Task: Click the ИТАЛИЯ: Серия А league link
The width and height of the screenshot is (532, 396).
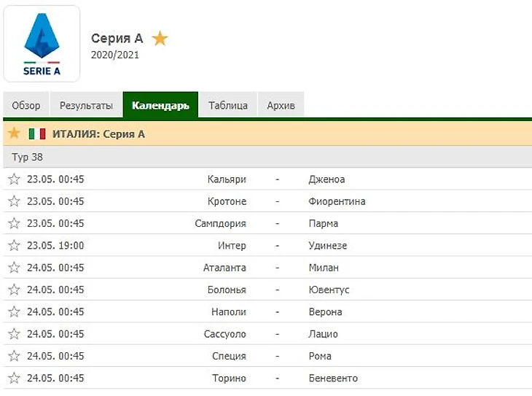Action: 98,133
